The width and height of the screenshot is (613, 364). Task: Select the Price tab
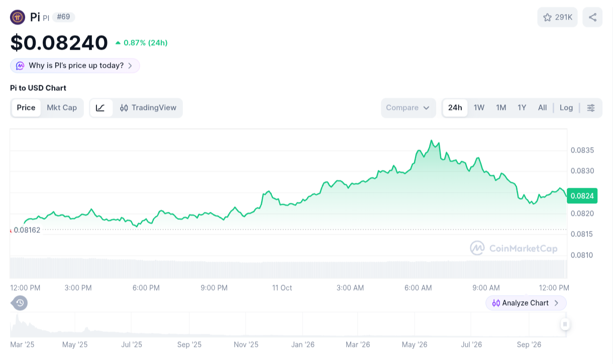tap(26, 108)
